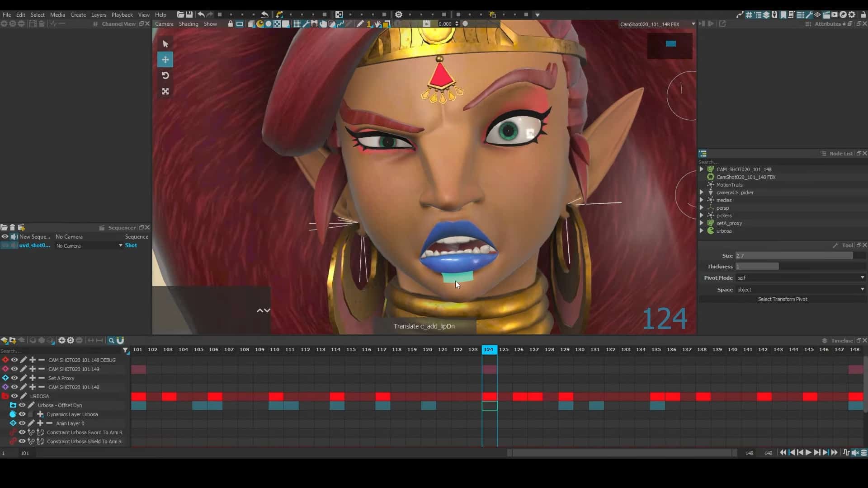This screenshot has width=868, height=488.
Task: Expand the urbosa node in the Node List
Action: tap(702, 230)
